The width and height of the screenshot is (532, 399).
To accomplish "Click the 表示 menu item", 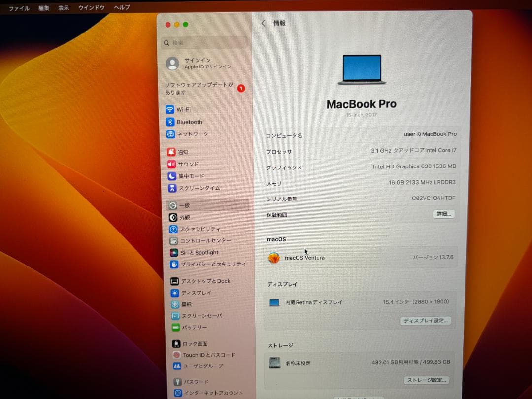I will pyautogui.click(x=63, y=7).
